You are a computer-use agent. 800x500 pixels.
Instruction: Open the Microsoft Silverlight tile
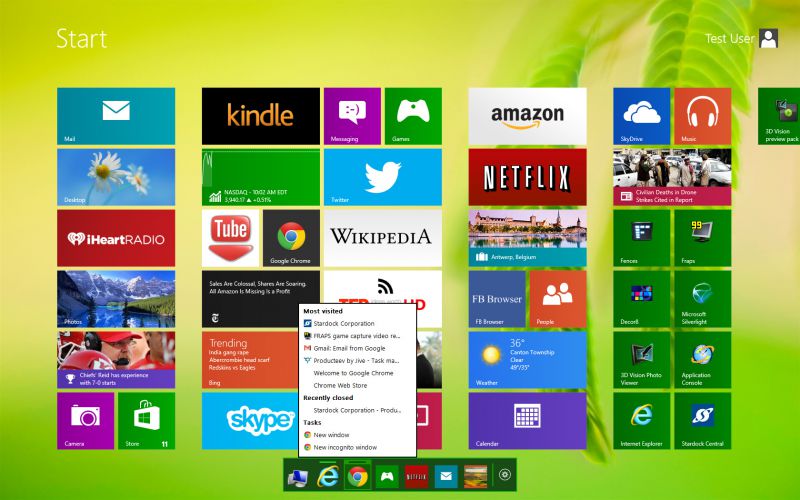pyautogui.click(x=701, y=299)
